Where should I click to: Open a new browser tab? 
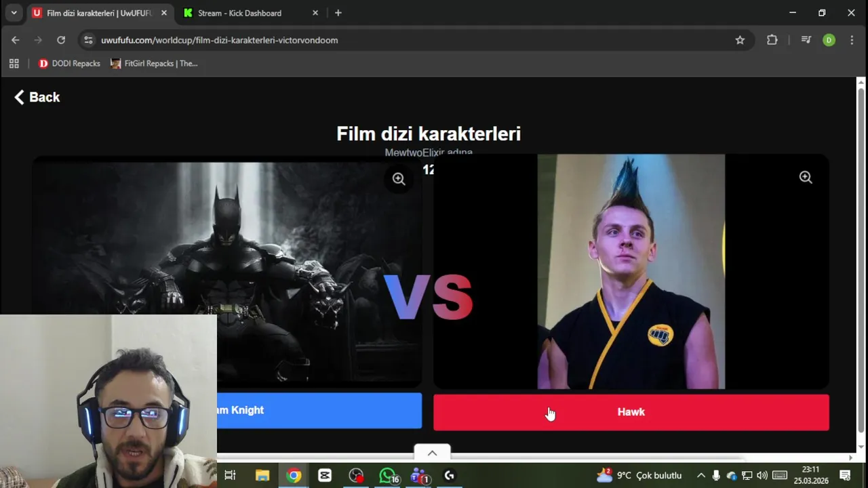(338, 13)
